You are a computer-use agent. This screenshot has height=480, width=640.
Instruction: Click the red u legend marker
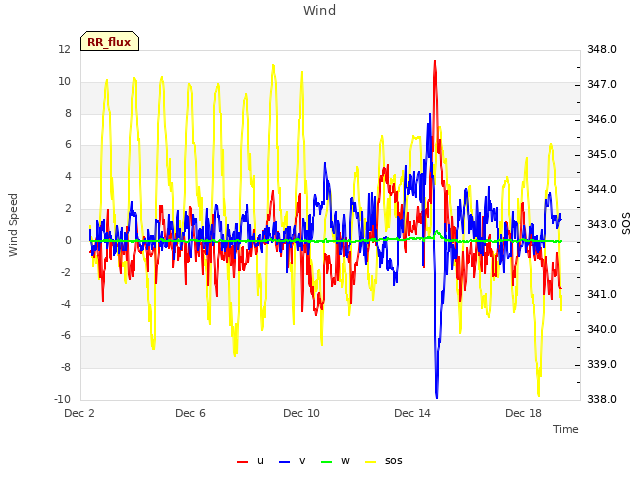click(242, 462)
